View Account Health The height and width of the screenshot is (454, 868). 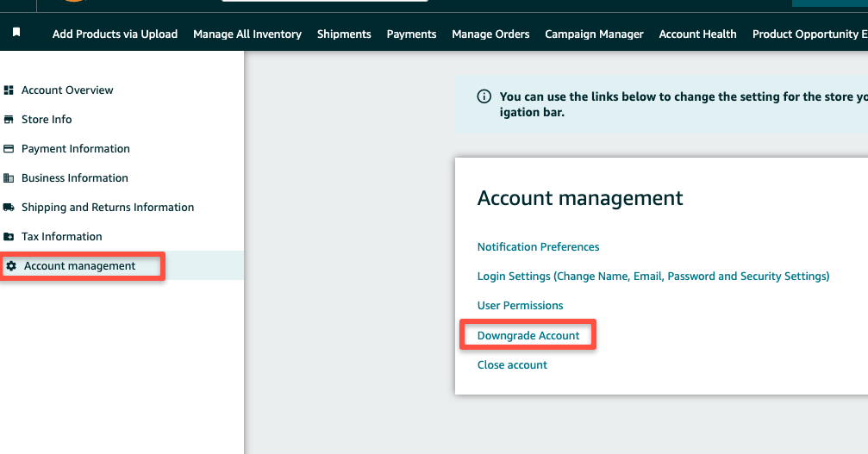697,34
